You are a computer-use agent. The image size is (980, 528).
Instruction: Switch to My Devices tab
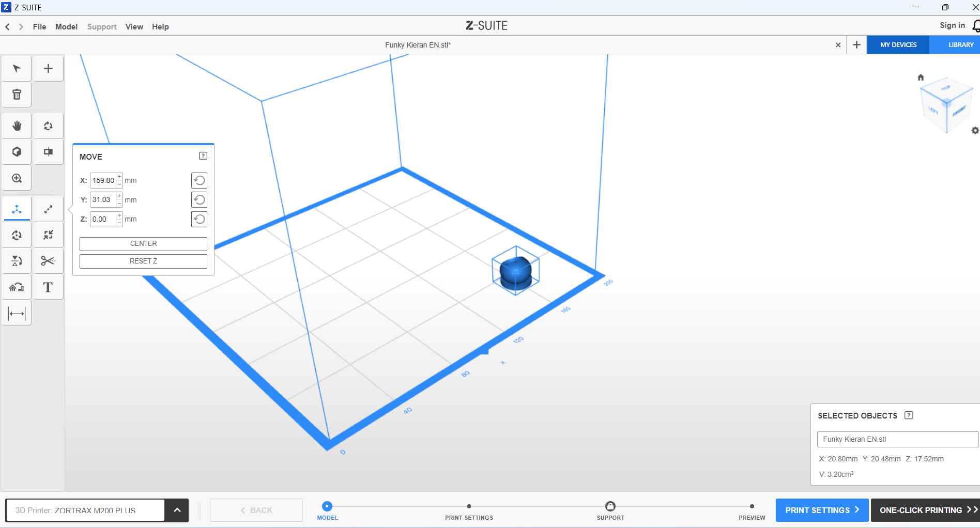(x=898, y=45)
